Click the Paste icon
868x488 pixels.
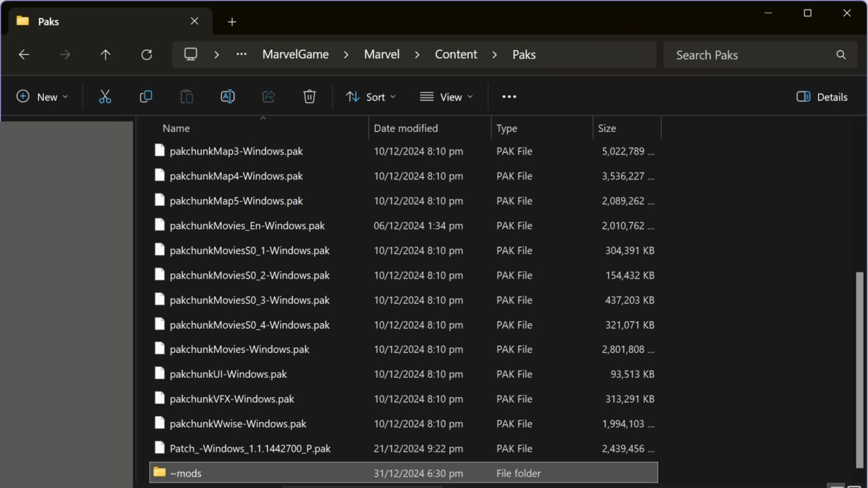[186, 96]
